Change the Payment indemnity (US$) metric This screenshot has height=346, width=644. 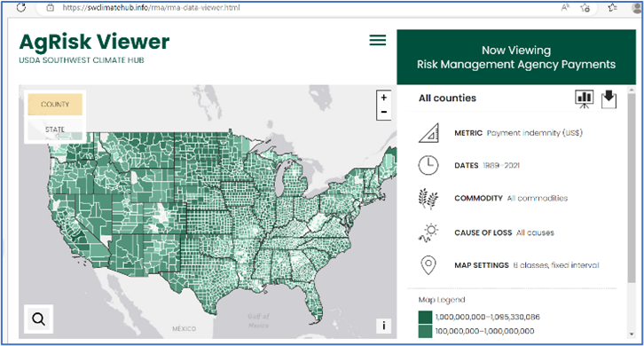click(535, 133)
